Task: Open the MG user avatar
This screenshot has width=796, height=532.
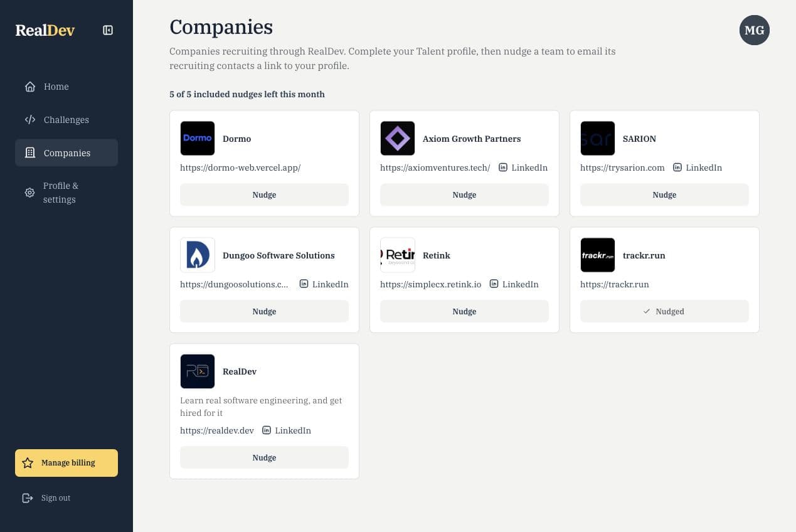Action: point(755,30)
